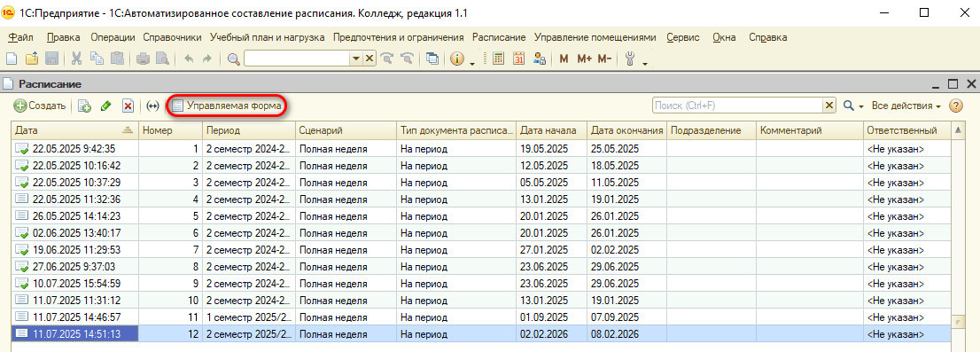The image size is (980, 352).
Task: Open the Операции menu
Action: [x=113, y=37]
